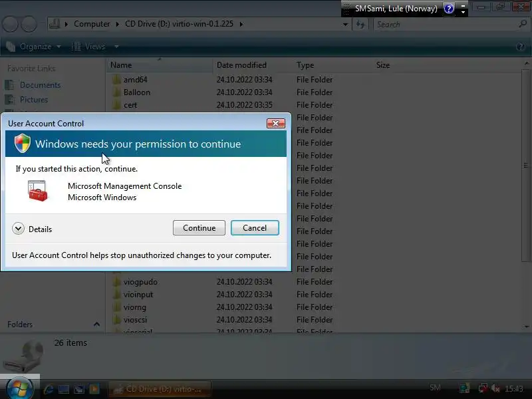Sort by the Type column header
This screenshot has height=399, width=532.
point(332,65)
